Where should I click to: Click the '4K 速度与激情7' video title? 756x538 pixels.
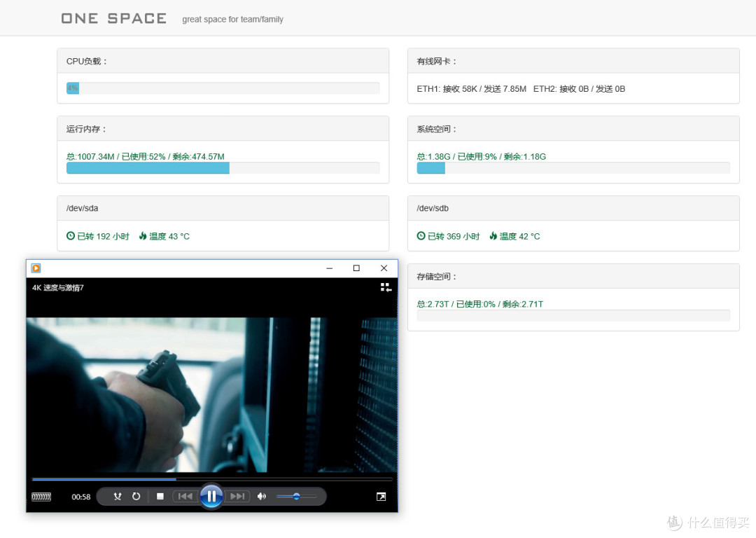point(58,288)
